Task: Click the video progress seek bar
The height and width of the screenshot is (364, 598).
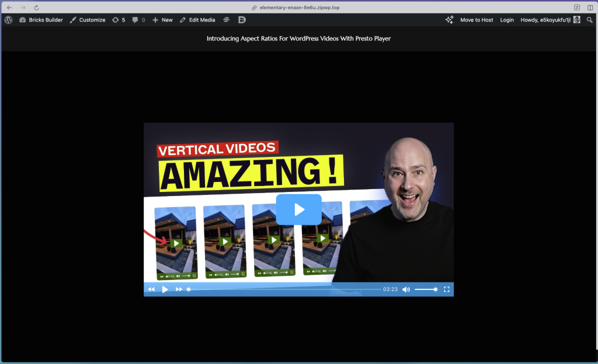Action: coord(284,289)
